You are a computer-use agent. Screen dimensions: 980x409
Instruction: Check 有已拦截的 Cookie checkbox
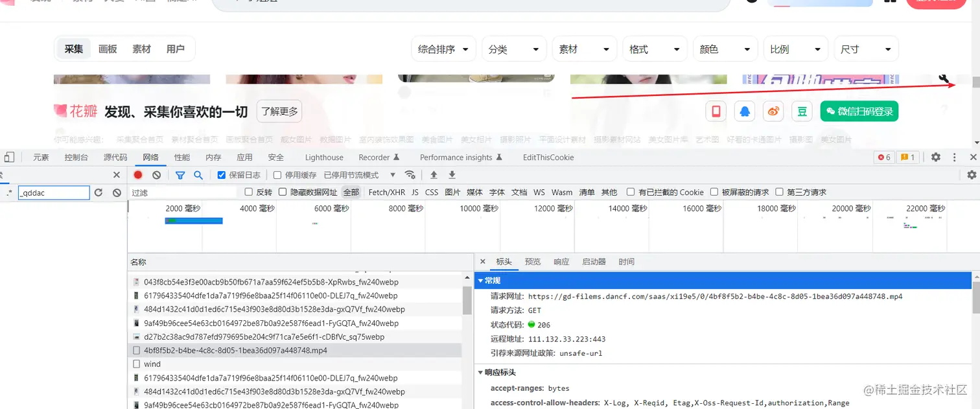631,192
